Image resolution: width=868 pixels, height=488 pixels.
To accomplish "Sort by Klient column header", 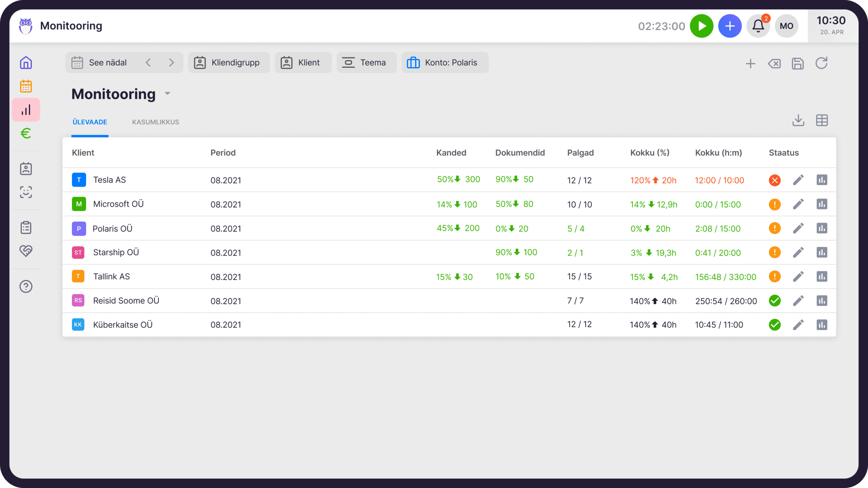I will coord(83,153).
